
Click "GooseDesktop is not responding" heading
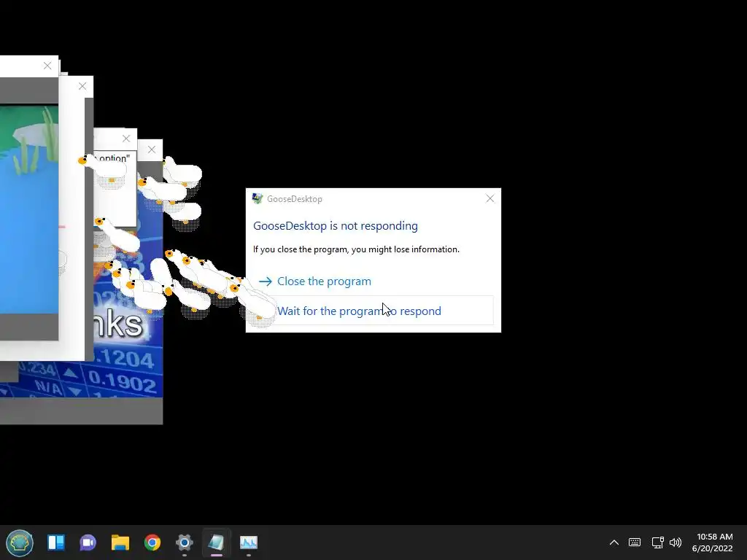point(336,226)
